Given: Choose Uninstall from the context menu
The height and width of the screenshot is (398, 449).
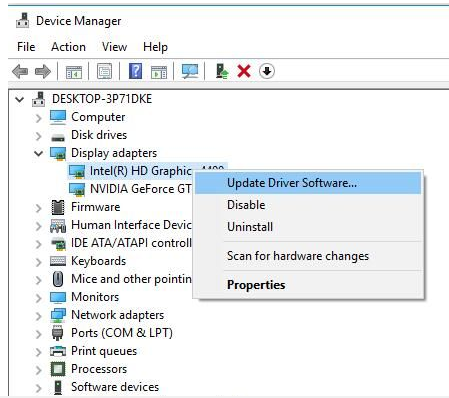Looking at the screenshot, I should pyautogui.click(x=308, y=227).
